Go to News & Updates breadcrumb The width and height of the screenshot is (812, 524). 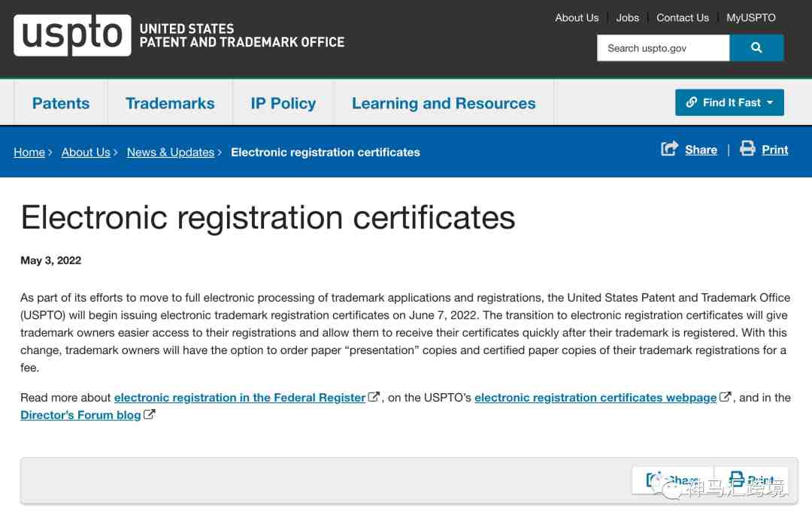point(171,152)
